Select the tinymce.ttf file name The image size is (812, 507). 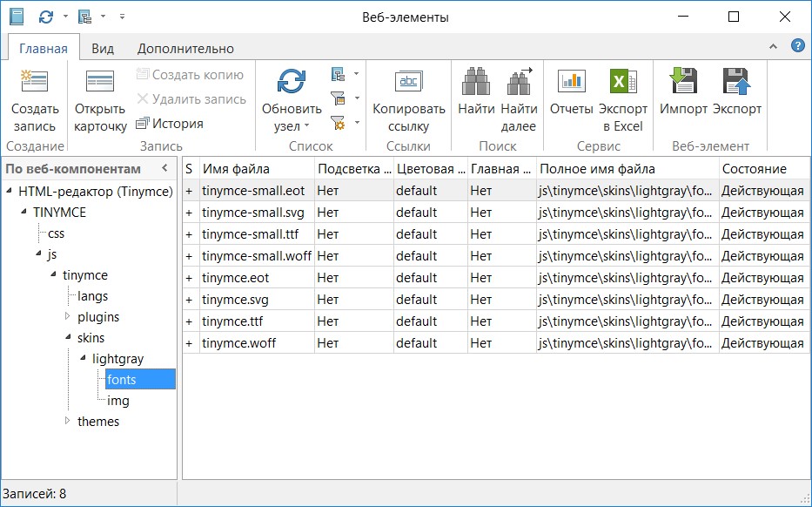232,321
